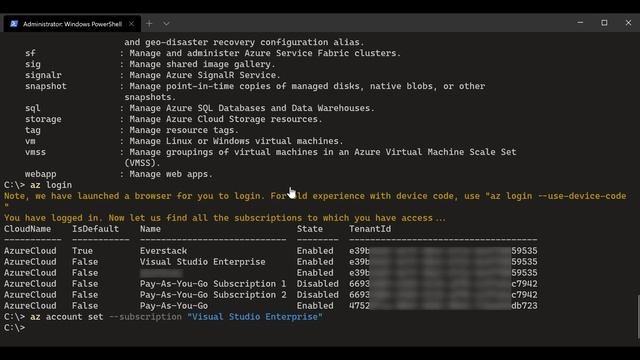Click the terminal scrollbar thumb
640x360 pixels.
[638, 317]
